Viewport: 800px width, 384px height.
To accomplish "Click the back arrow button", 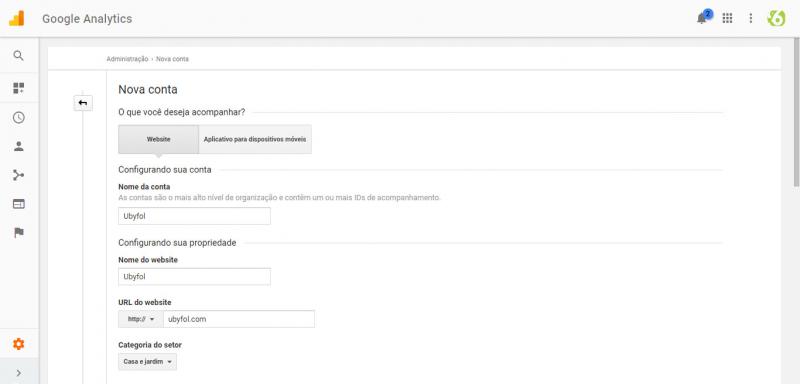I will [83, 103].
